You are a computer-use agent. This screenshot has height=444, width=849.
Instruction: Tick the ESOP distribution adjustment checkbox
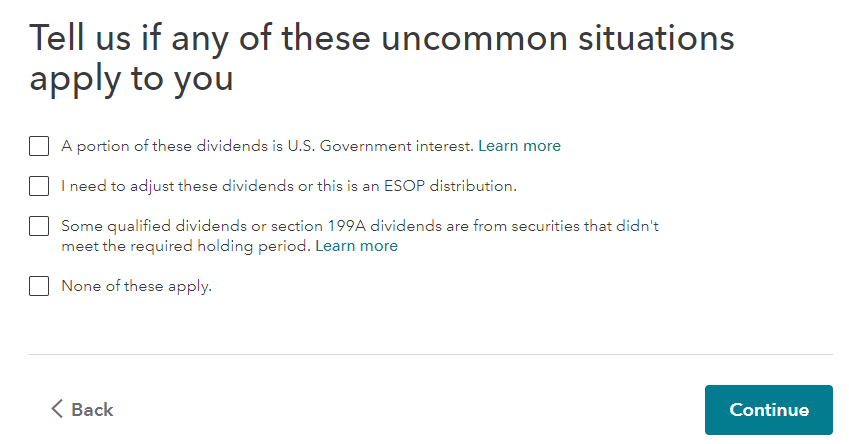(39, 186)
